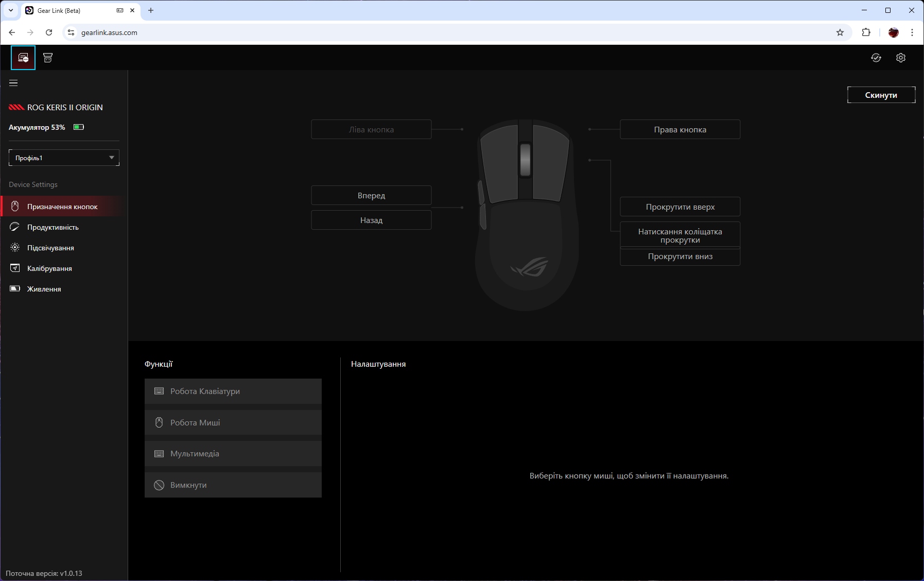The width and height of the screenshot is (924, 581).
Task: Bookmark this page with star icon
Action: tap(840, 32)
